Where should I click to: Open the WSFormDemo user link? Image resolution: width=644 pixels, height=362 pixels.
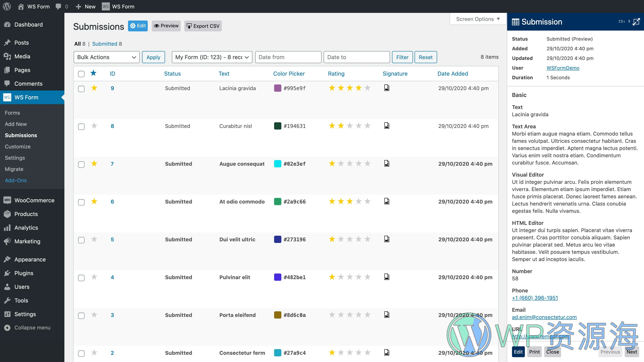(x=563, y=68)
